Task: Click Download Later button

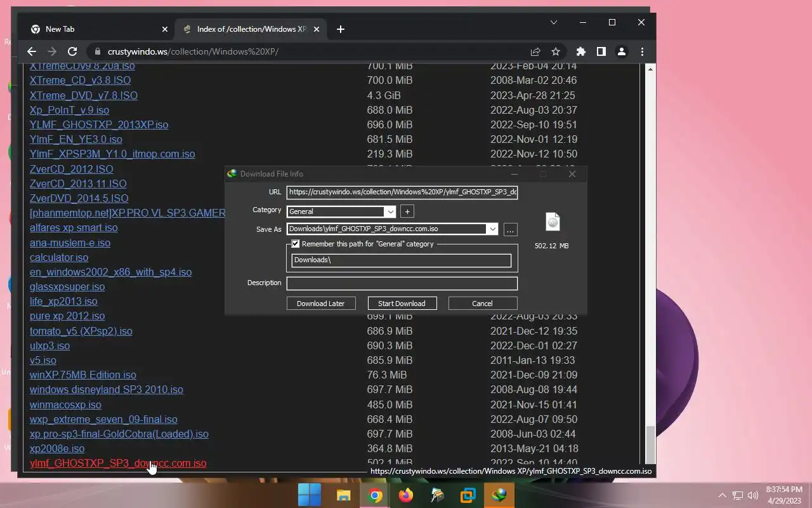Action: coord(320,304)
